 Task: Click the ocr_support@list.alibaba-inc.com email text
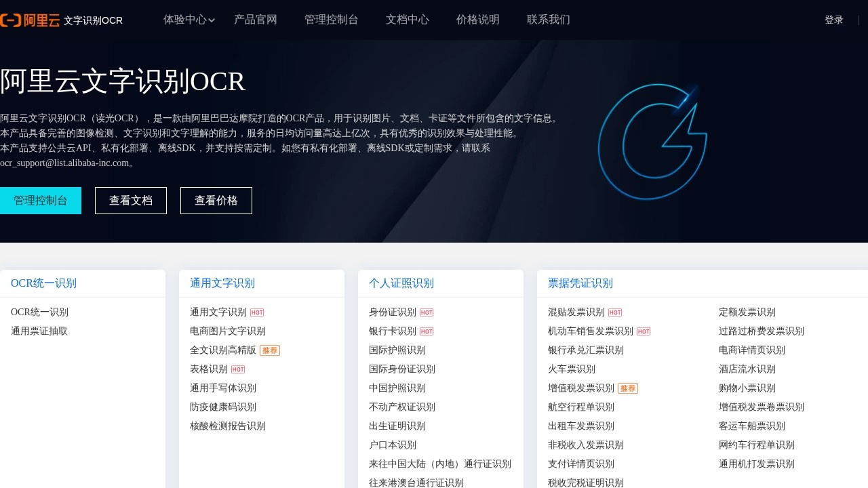(64, 163)
